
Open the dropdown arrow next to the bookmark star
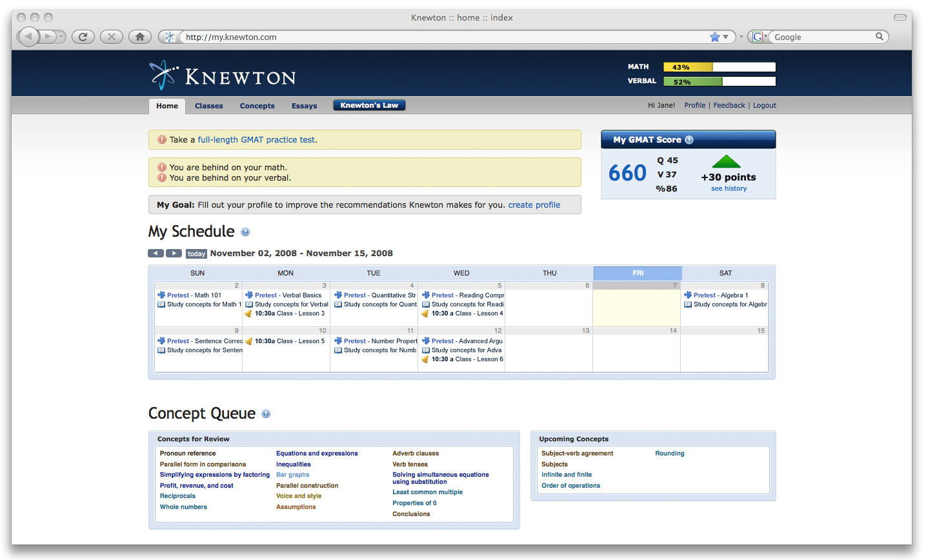click(x=725, y=37)
